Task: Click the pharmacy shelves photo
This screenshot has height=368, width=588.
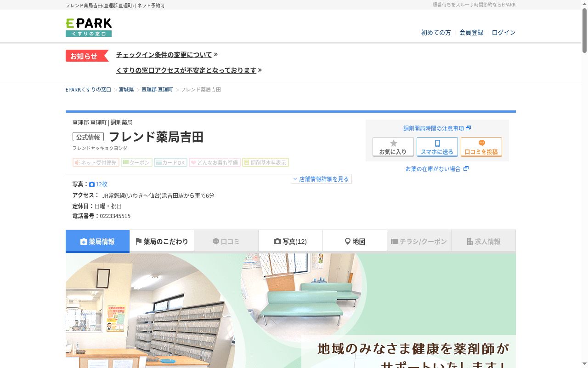Action: (x=150, y=311)
